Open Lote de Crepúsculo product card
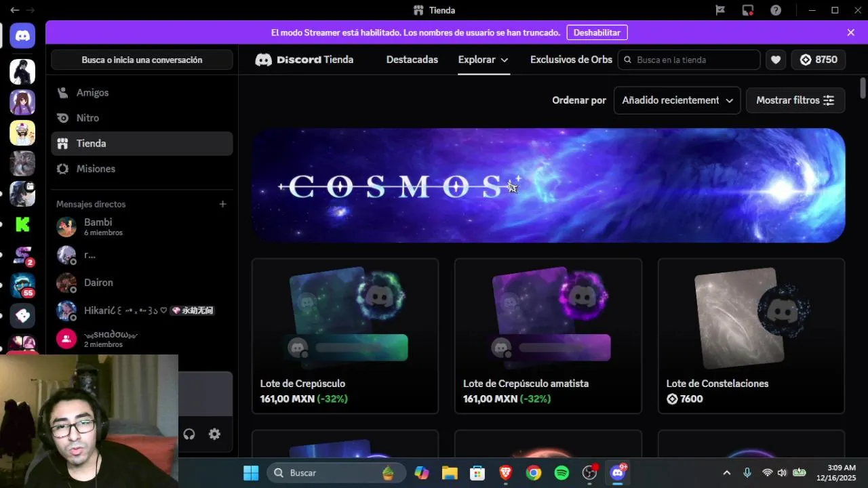 [345, 335]
